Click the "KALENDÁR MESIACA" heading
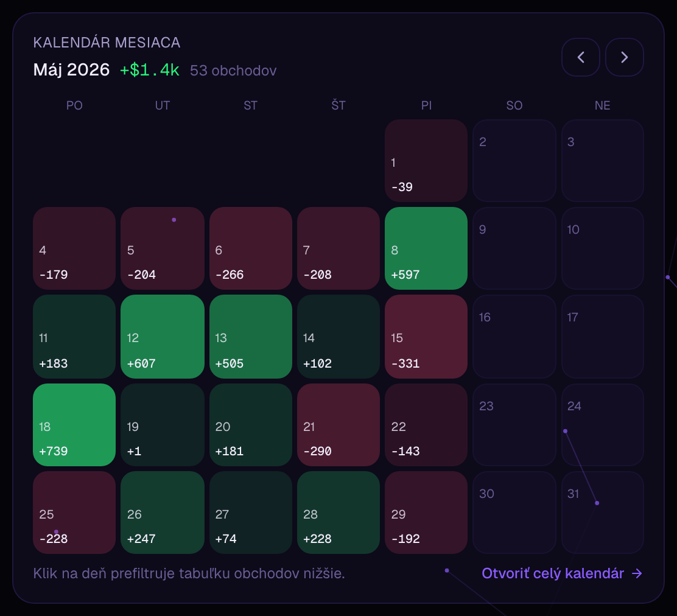This screenshot has width=677, height=616. pos(107,43)
